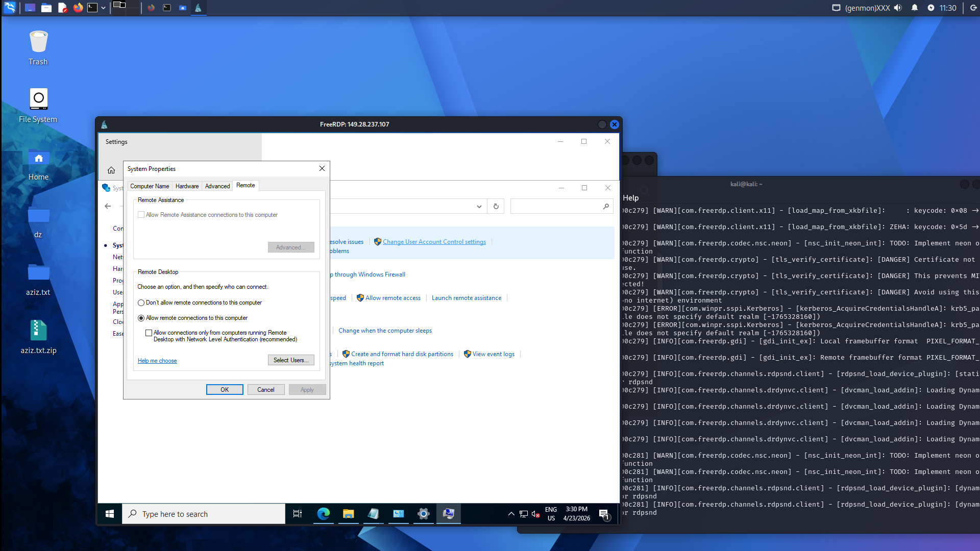This screenshot has height=551, width=980.
Task: Switch to the terminal window in Kali taskbar
Action: (167, 8)
